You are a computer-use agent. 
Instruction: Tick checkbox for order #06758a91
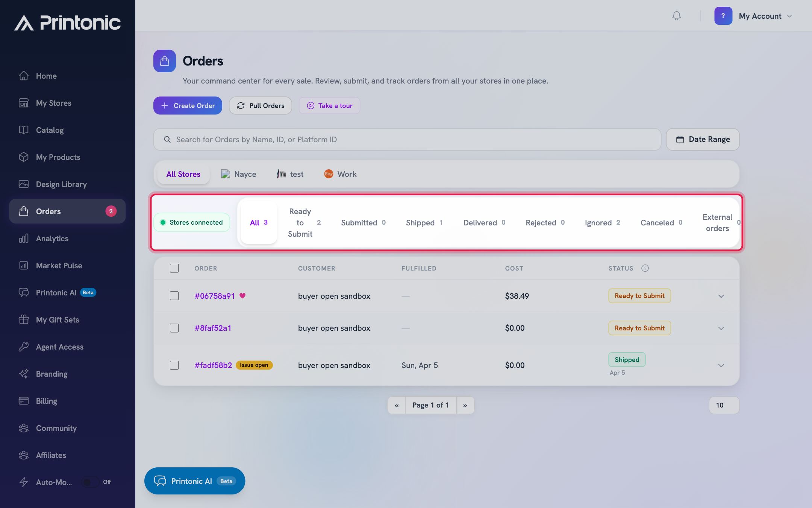pos(174,296)
